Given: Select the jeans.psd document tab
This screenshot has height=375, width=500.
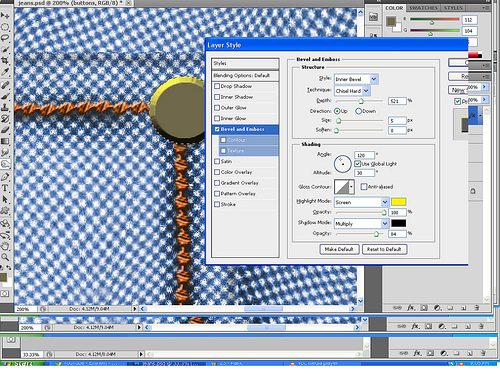Looking at the screenshot, I should click(x=70, y=3).
